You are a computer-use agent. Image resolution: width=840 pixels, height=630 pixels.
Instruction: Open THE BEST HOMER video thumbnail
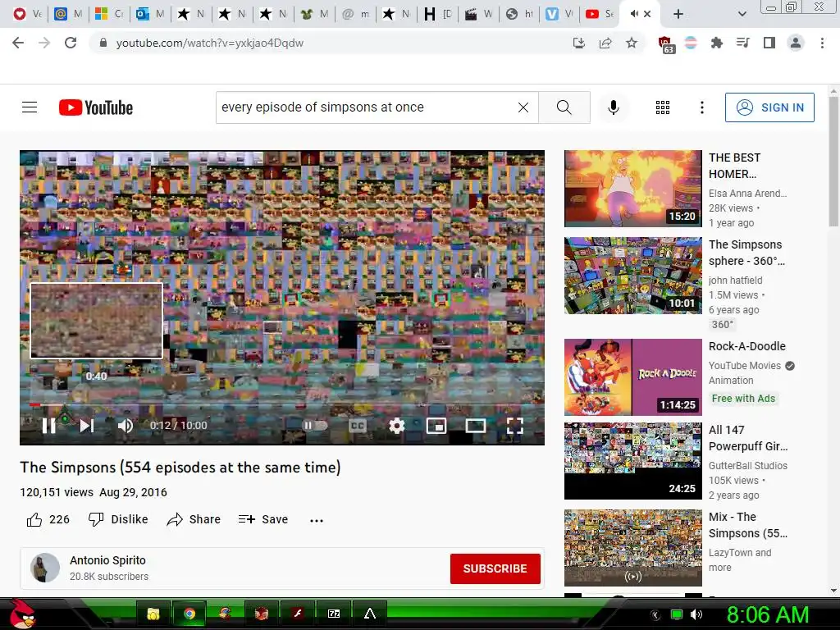pos(632,189)
